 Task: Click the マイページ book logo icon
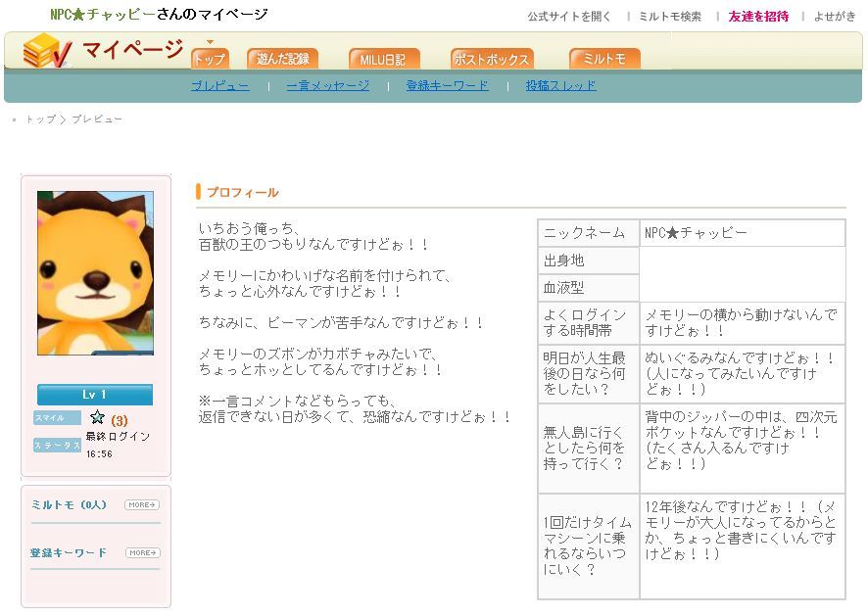(47, 51)
